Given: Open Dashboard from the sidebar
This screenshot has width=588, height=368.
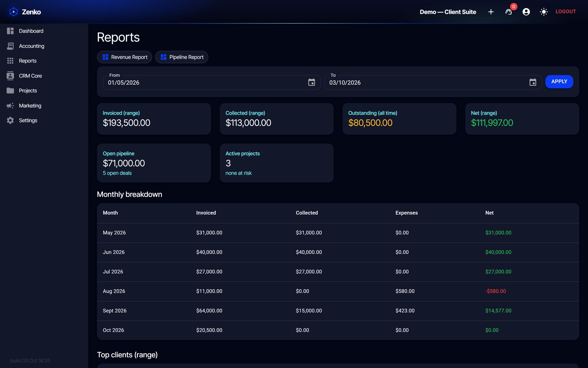Looking at the screenshot, I should point(31,31).
